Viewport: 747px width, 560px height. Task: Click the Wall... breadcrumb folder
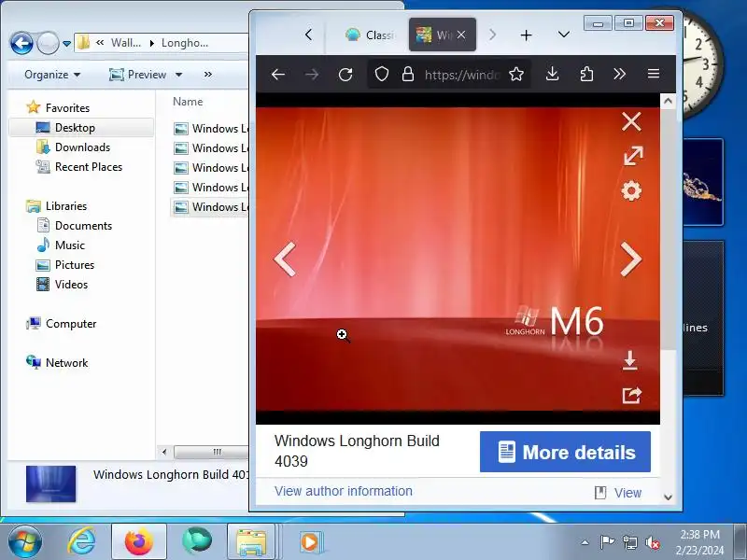click(x=126, y=43)
